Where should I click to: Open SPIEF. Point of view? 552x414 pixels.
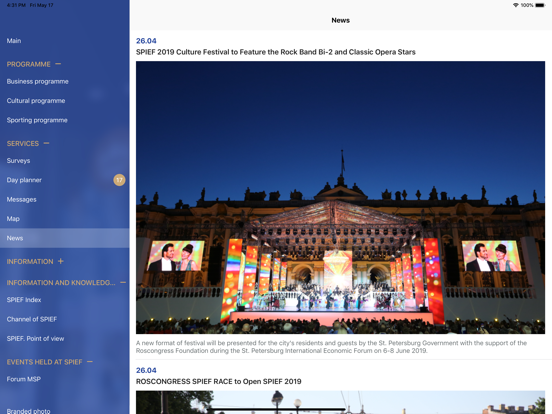64,339
